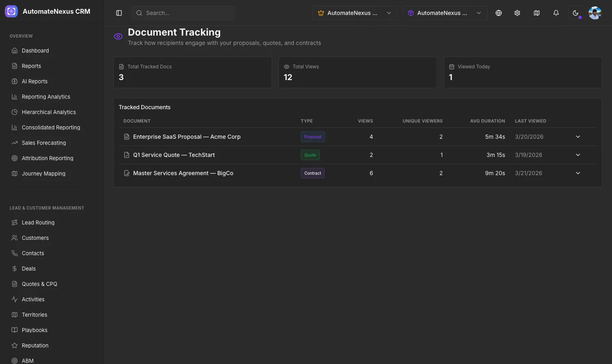612x364 pixels.
Task: Click the Reputation star icon
Action: click(x=15, y=345)
